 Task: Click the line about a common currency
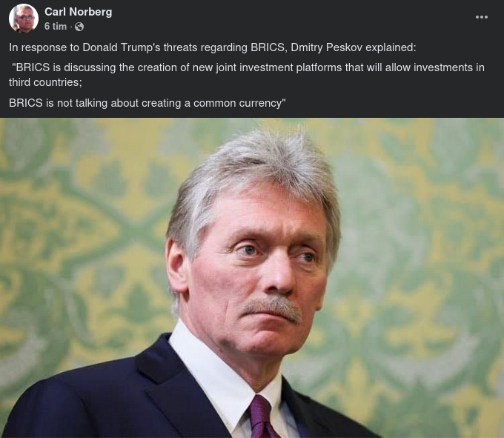(x=147, y=103)
